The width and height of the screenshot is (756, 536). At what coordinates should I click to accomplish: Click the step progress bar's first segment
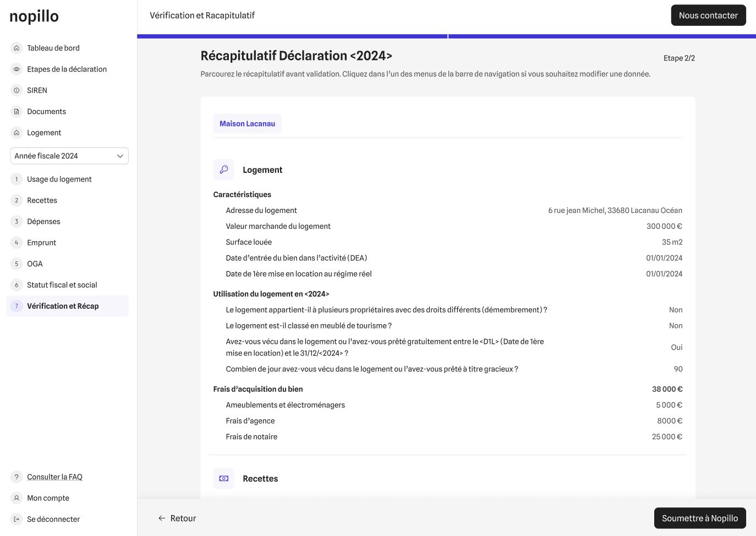point(292,36)
